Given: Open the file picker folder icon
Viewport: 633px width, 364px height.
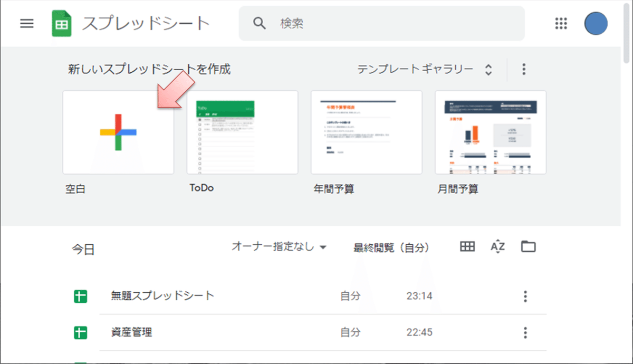Looking at the screenshot, I should pos(528,246).
